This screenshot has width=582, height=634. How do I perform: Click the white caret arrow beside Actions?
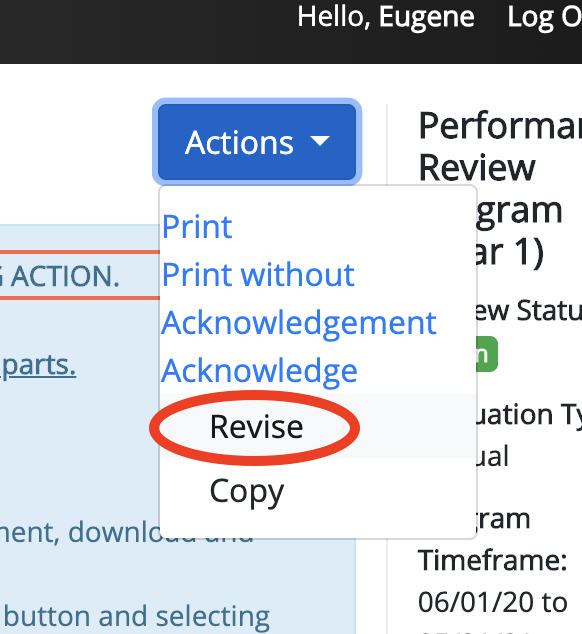[320, 142]
